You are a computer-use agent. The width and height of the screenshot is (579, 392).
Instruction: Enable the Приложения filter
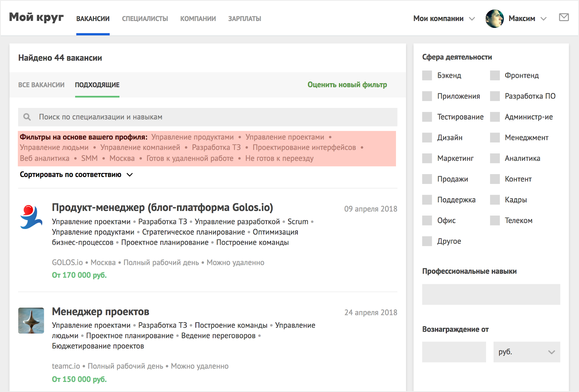pos(427,96)
